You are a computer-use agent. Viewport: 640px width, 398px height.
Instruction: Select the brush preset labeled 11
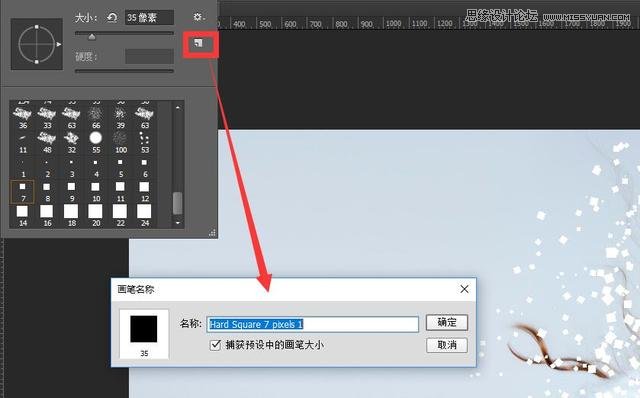(23, 142)
